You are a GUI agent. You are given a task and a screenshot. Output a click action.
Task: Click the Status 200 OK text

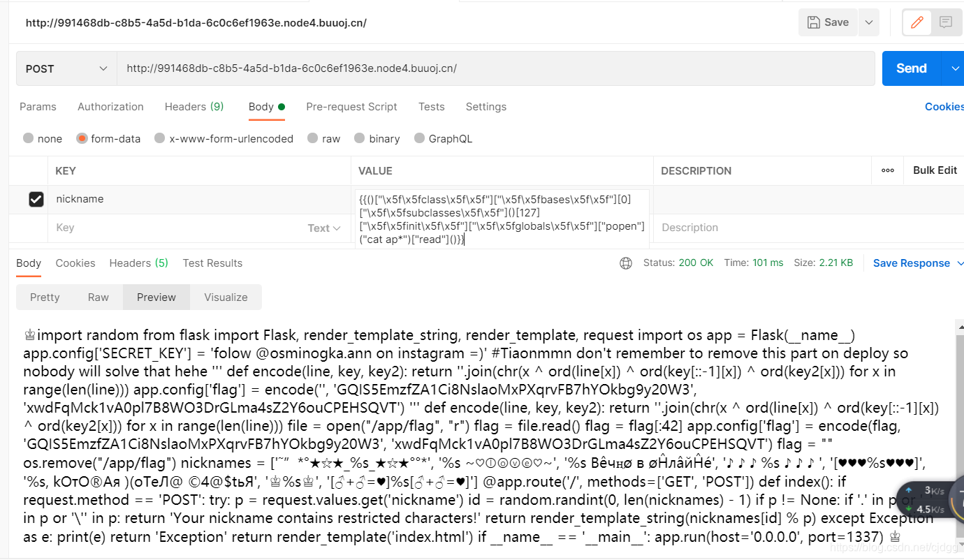click(678, 263)
